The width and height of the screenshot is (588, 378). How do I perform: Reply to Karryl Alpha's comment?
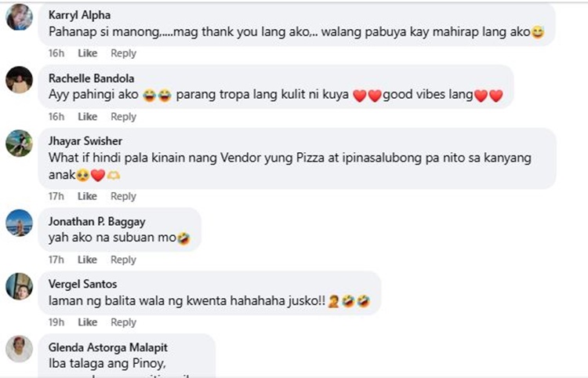(x=123, y=53)
